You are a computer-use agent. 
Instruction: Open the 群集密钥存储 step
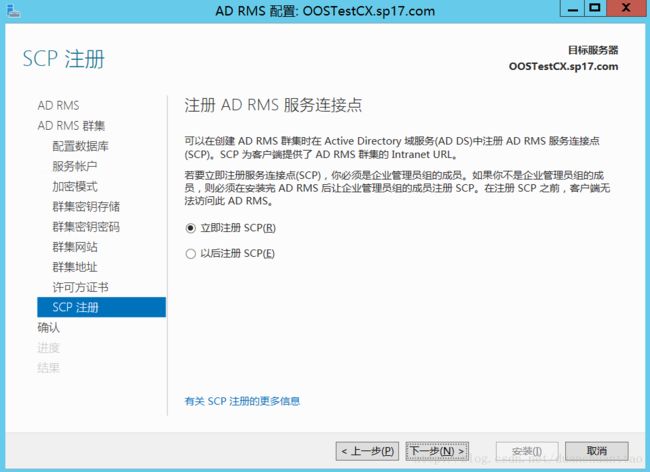pyautogui.click(x=86, y=206)
